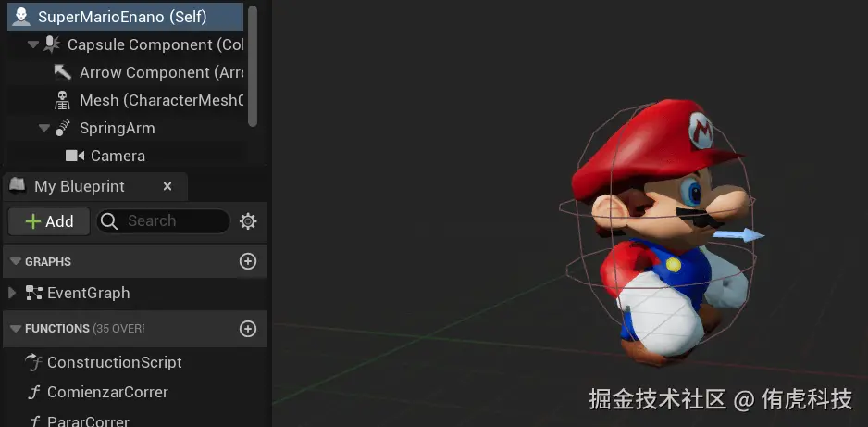Click the magnifier icon in search box
868x427 pixels.
[x=109, y=221]
